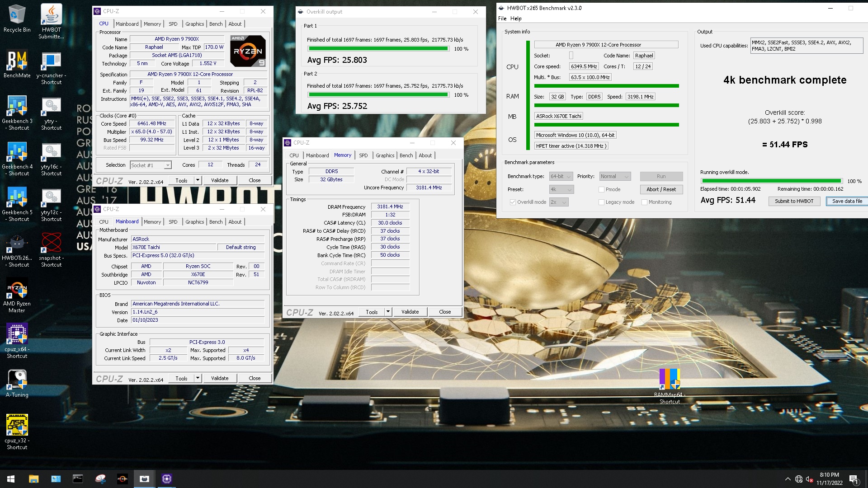Click Save data file button

[847, 201]
